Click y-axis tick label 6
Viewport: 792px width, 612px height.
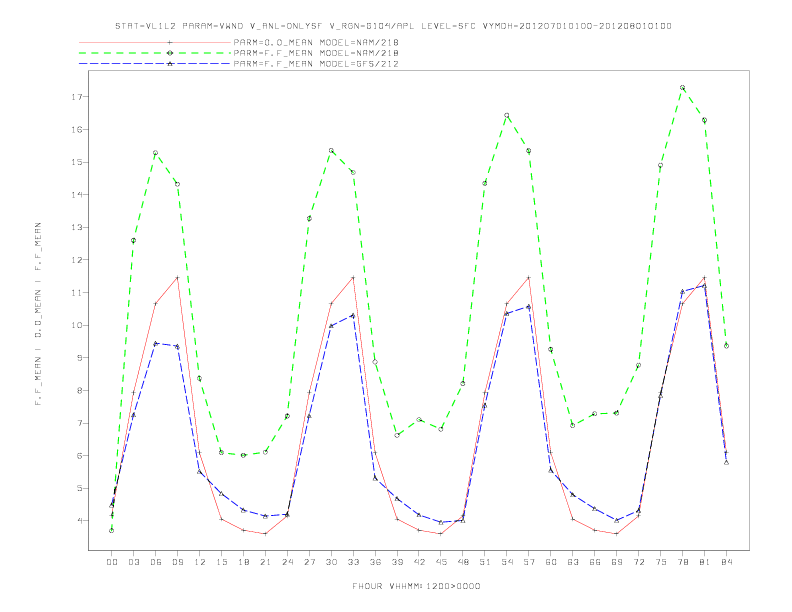(x=79, y=455)
